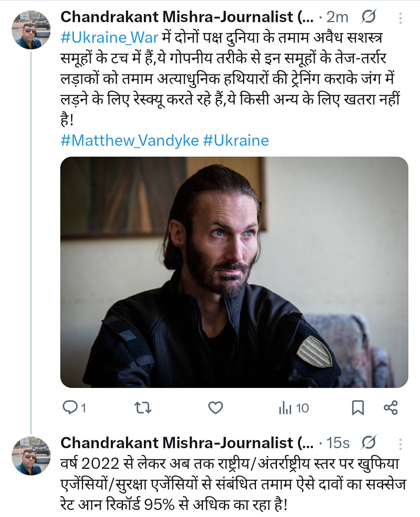Open the reply tweet text mentioning 95%

233,484
